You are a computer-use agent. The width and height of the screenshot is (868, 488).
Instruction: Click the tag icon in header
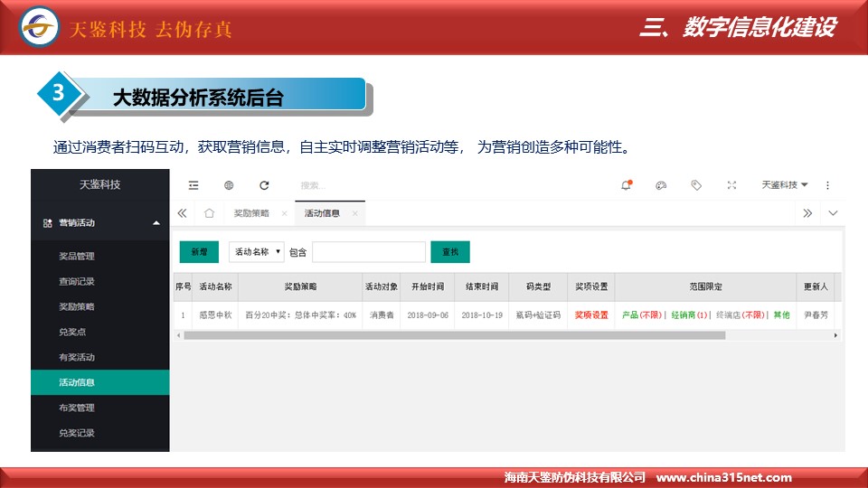pos(696,185)
